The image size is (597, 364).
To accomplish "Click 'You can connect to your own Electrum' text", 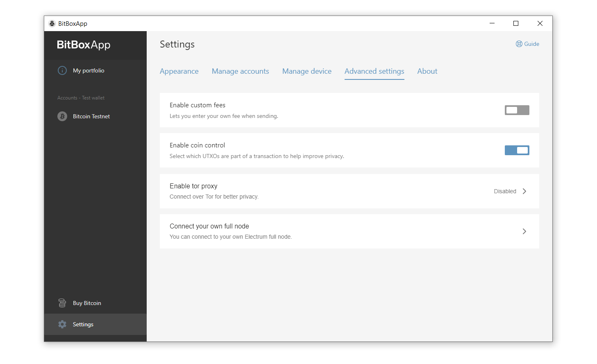I will coord(231,237).
